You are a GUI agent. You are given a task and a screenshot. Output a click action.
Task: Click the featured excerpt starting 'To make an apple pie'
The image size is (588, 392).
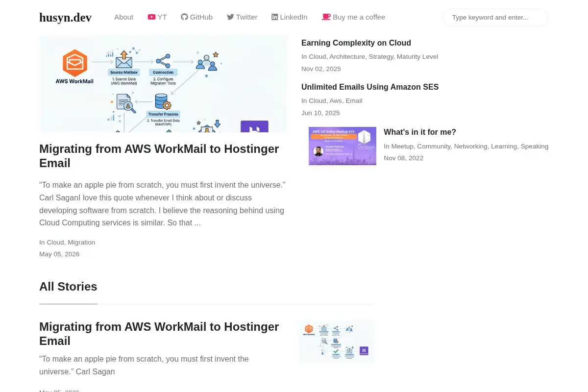pyautogui.click(x=162, y=204)
